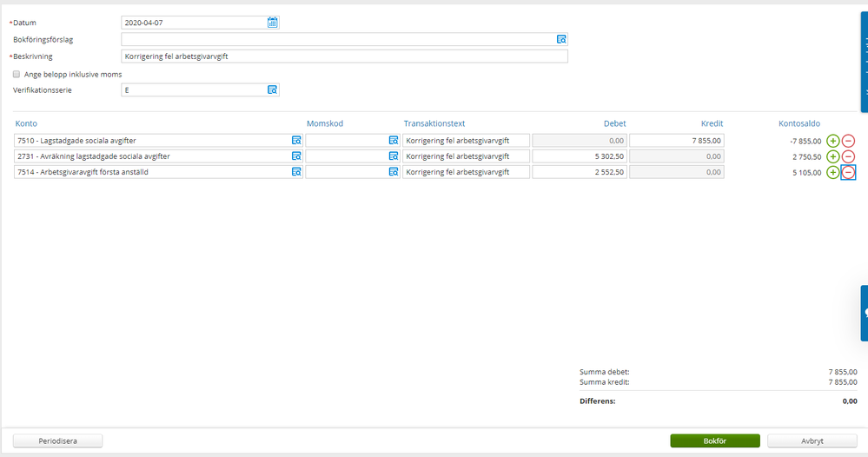Viewport: 868px width, 457px height.
Task: Click the Kredit field showing 7 855,00
Action: [677, 141]
